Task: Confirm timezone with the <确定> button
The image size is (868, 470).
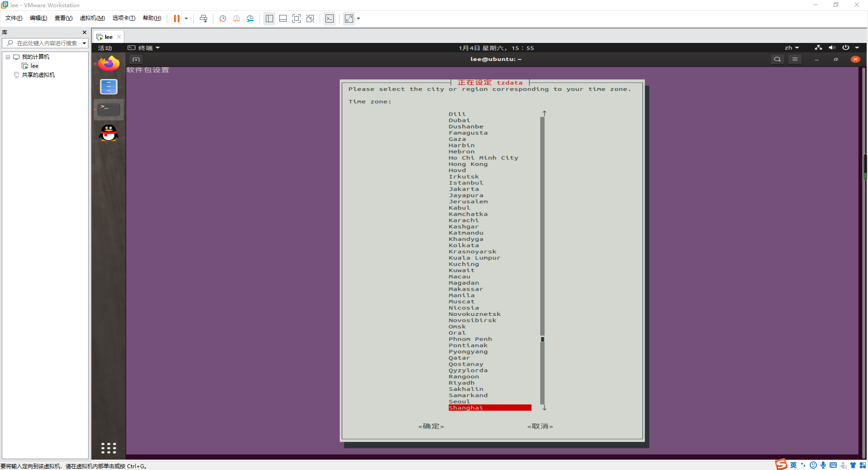Action: 431,426
